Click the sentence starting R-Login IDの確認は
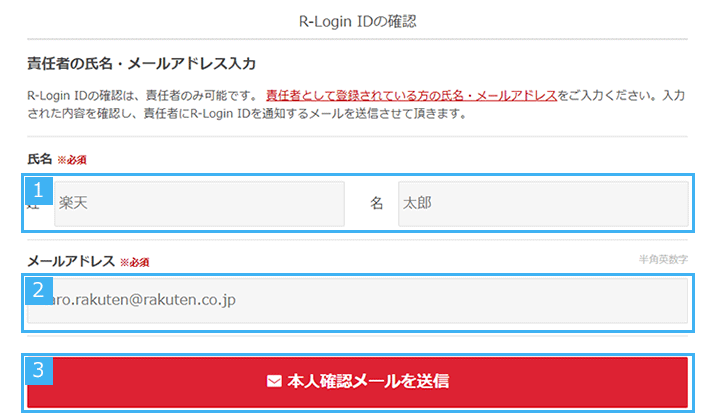Viewport: 728px width, 418px height. point(144,95)
